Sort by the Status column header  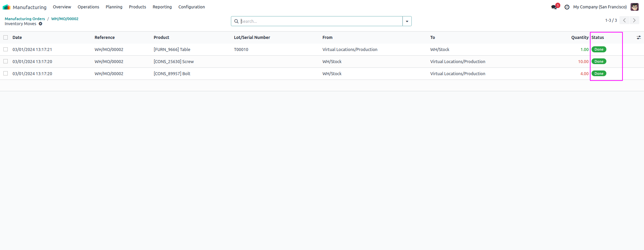598,38
